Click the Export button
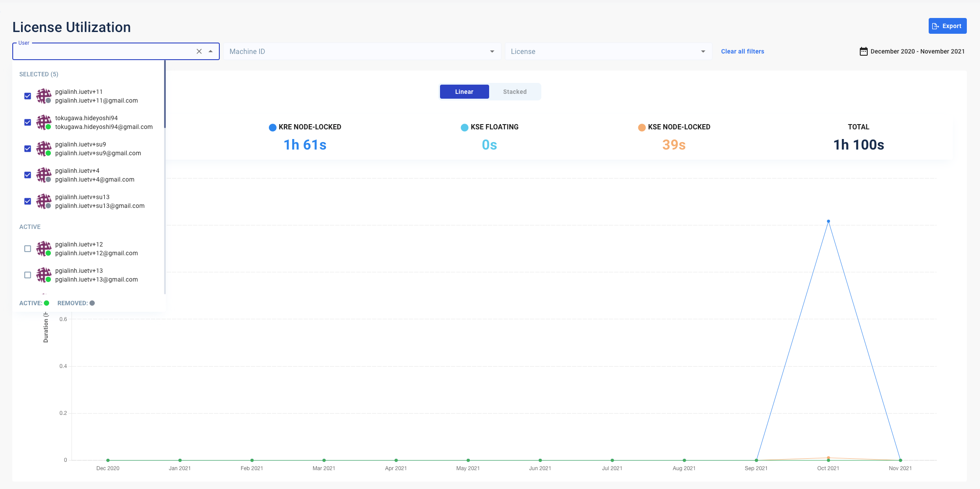 [947, 26]
